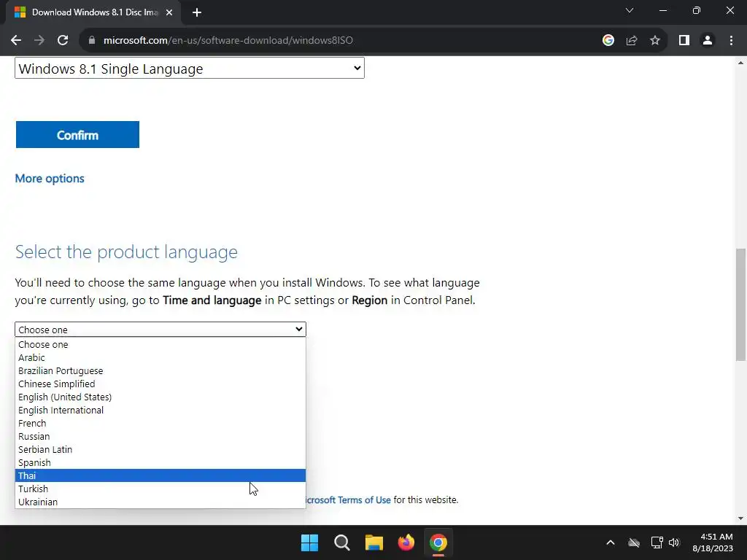Click the Confirm button
Viewport: 747px width, 560px height.
pyautogui.click(x=77, y=135)
